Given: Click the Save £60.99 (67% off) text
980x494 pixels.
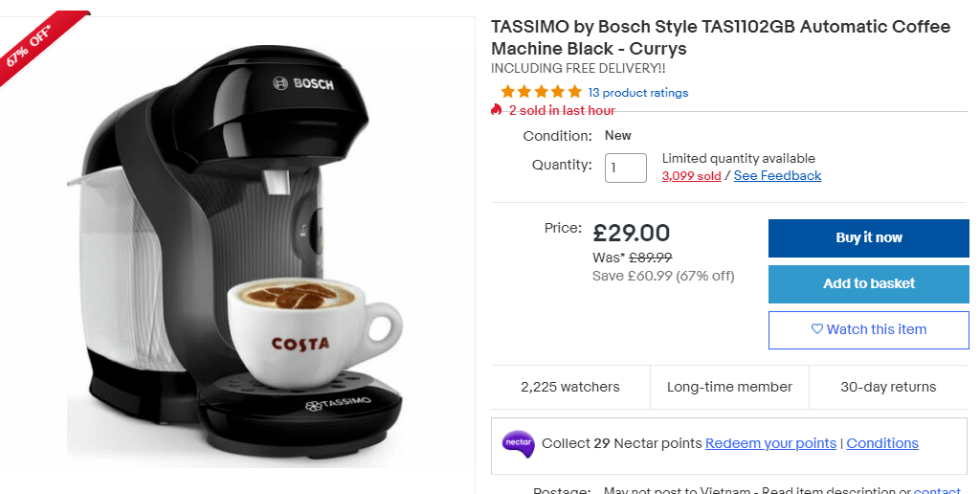Looking at the screenshot, I should click(x=663, y=276).
